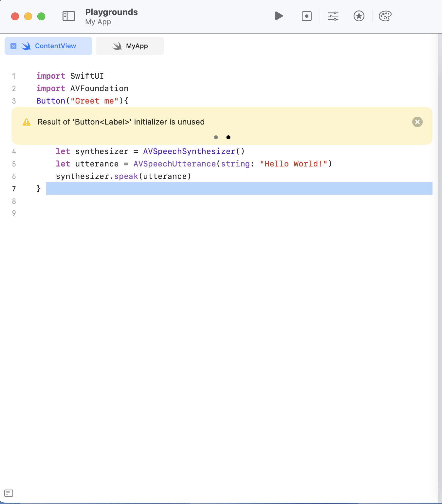Click the "Hello World!" string literal
Screen dimensions: 442x504
[x=294, y=164]
